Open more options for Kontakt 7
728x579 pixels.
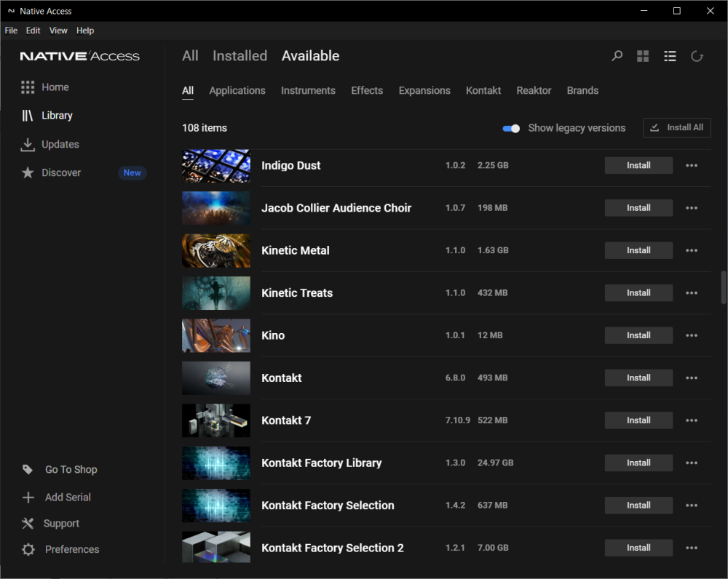(x=692, y=420)
